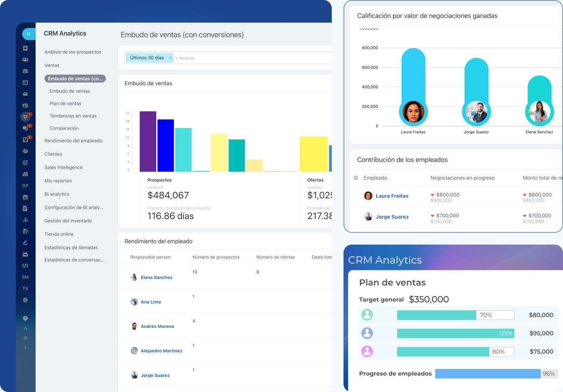Close the CRM Analytics slider panel
This screenshot has height=392, width=563.
click(28, 34)
